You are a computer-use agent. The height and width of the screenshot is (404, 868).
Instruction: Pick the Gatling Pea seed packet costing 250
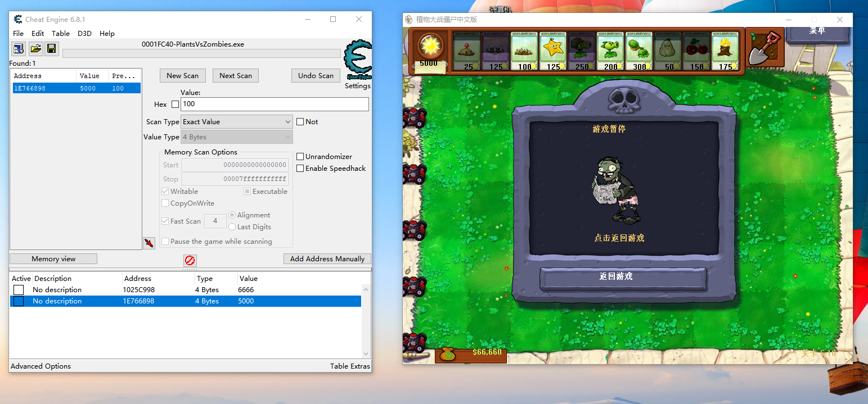[582, 51]
